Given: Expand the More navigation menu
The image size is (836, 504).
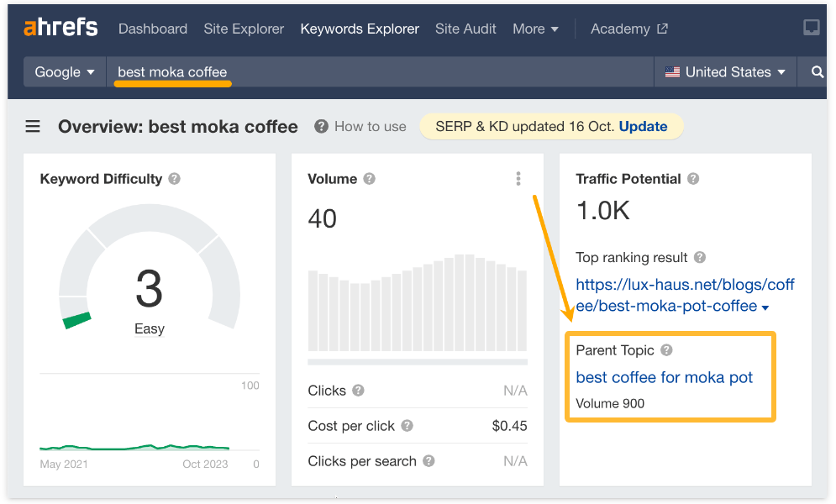Looking at the screenshot, I should 535,29.
